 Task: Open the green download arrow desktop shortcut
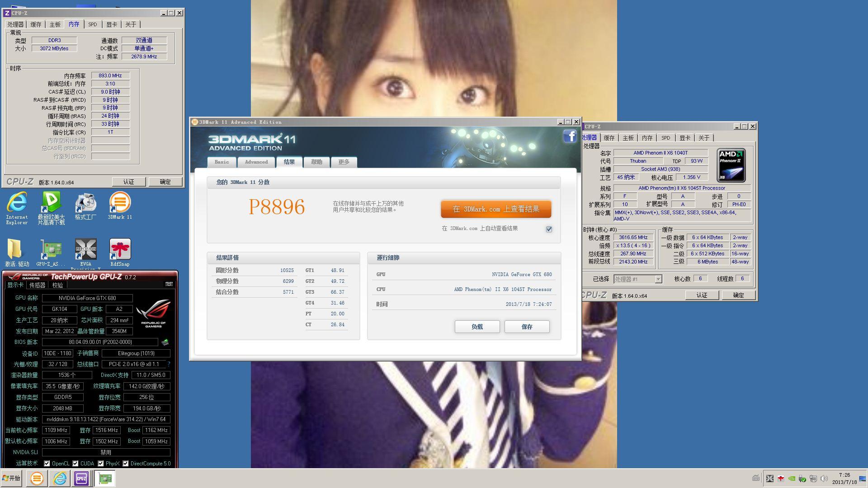click(51, 208)
